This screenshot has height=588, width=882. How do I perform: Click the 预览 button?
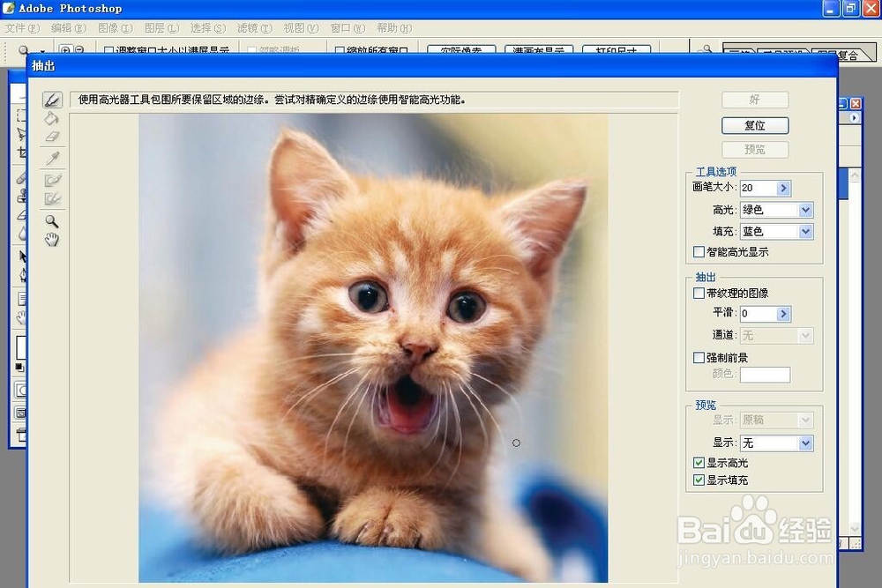tap(754, 149)
